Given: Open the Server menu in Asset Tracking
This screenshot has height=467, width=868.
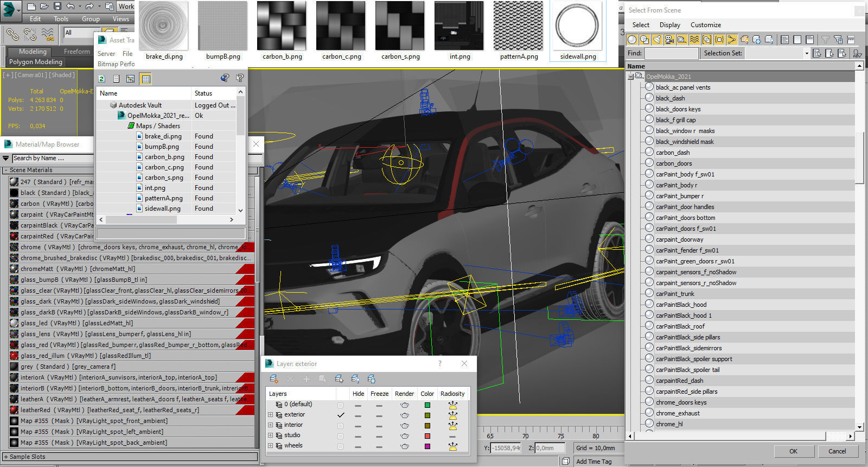Looking at the screenshot, I should (x=106, y=54).
